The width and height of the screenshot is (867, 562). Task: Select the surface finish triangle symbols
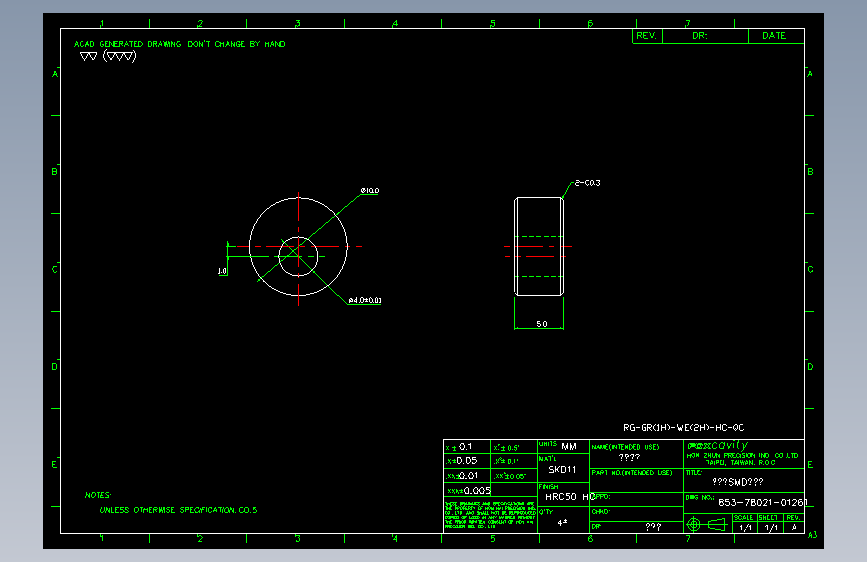pyautogui.click(x=108, y=56)
